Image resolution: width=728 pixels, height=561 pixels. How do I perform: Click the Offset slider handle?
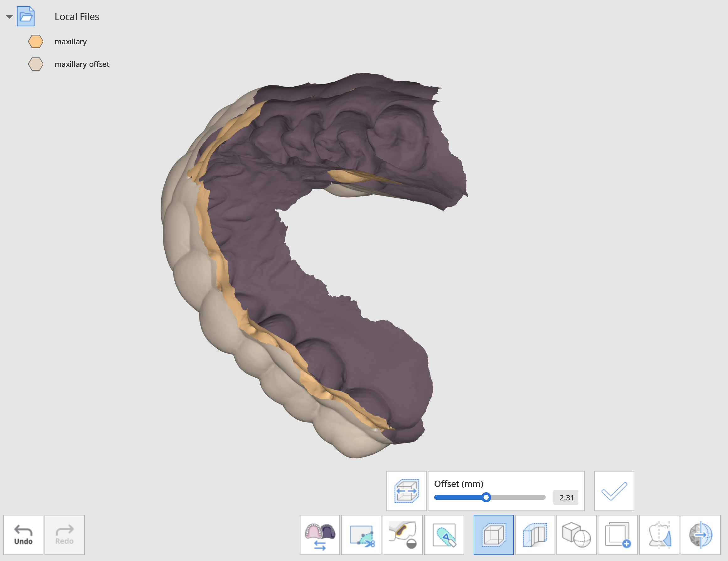click(x=486, y=497)
